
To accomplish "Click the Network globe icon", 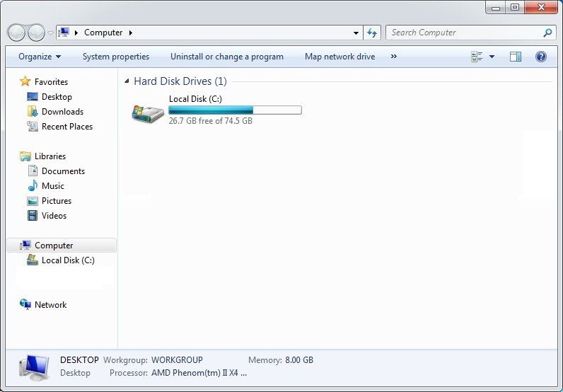I will click(x=25, y=304).
